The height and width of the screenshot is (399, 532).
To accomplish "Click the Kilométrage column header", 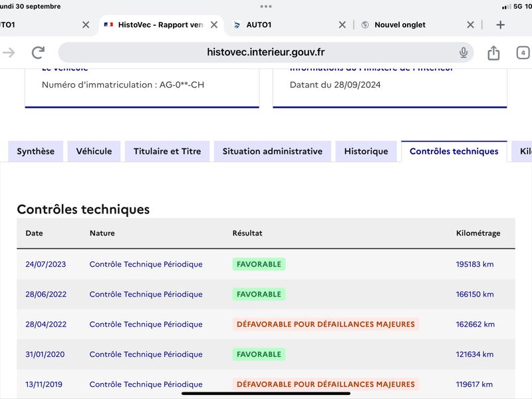I will click(478, 233).
